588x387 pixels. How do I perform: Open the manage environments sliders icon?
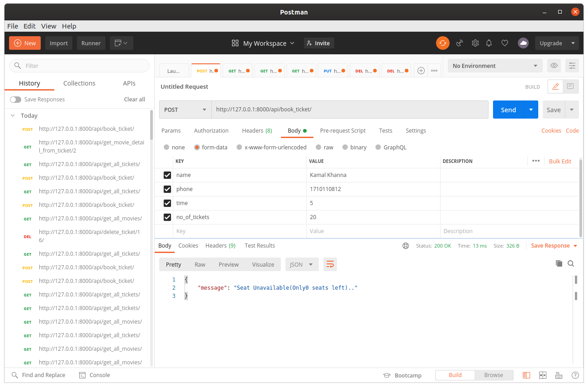572,66
